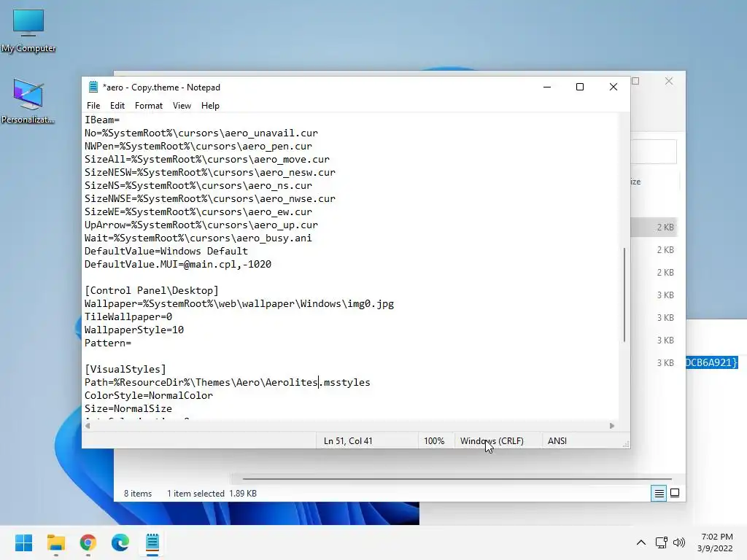Click the DefaultValue=Windows Default line
Screen dimensions: 747x560
(166, 251)
